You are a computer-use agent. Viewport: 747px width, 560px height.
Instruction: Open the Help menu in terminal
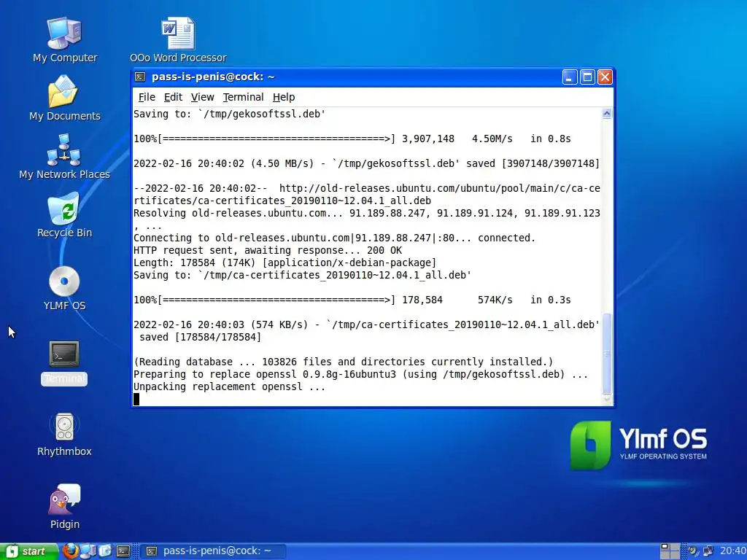(284, 97)
